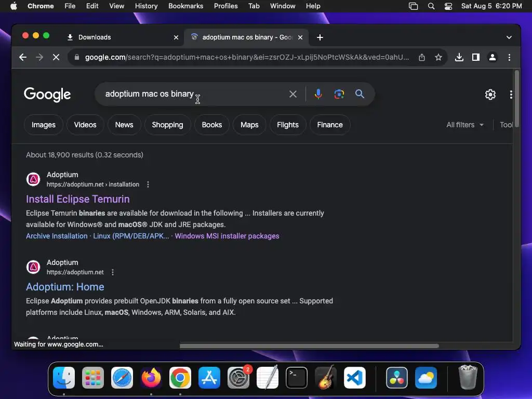Screen dimensions: 532x399
Task: Filter results by Maps
Action: 249,125
